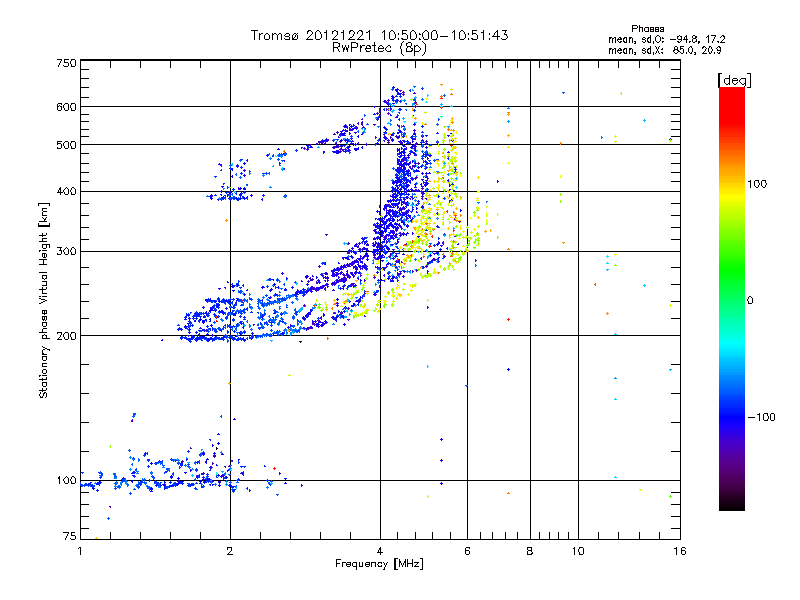
Task: Click the y-axis tick label '400'
Action: [x=66, y=191]
